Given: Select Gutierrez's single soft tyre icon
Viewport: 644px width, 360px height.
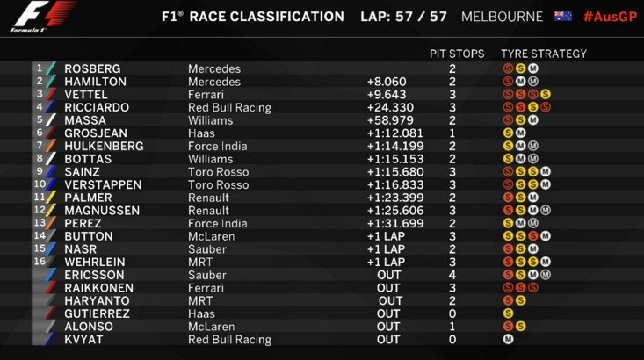Looking at the screenshot, I should point(508,313).
